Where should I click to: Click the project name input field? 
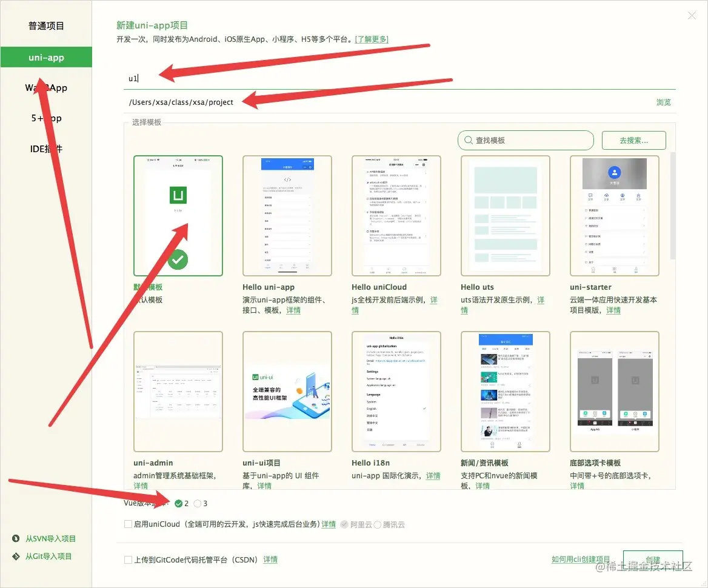pyautogui.click(x=399, y=79)
